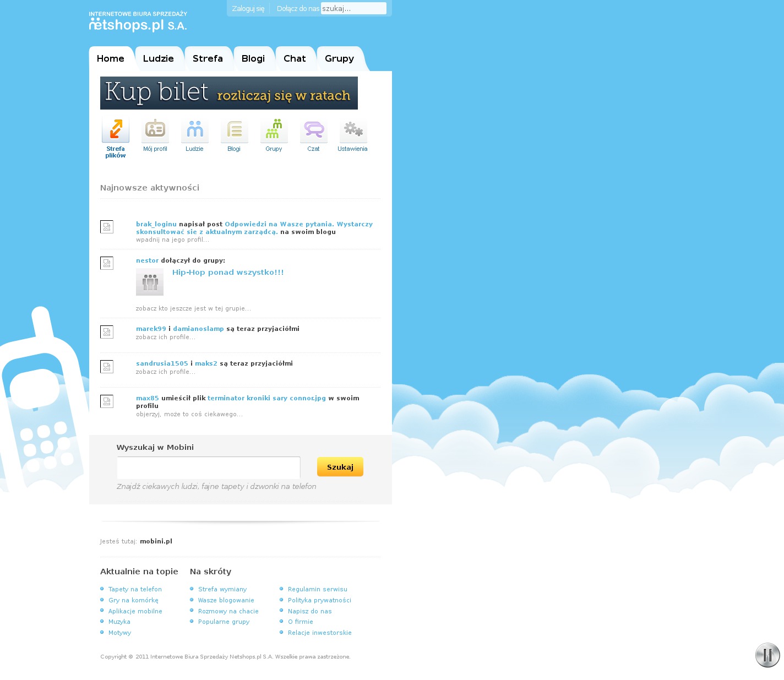Click the Hip-Hop group avatar thumbnail
Viewport: 784px width, 680px height.
click(150, 282)
